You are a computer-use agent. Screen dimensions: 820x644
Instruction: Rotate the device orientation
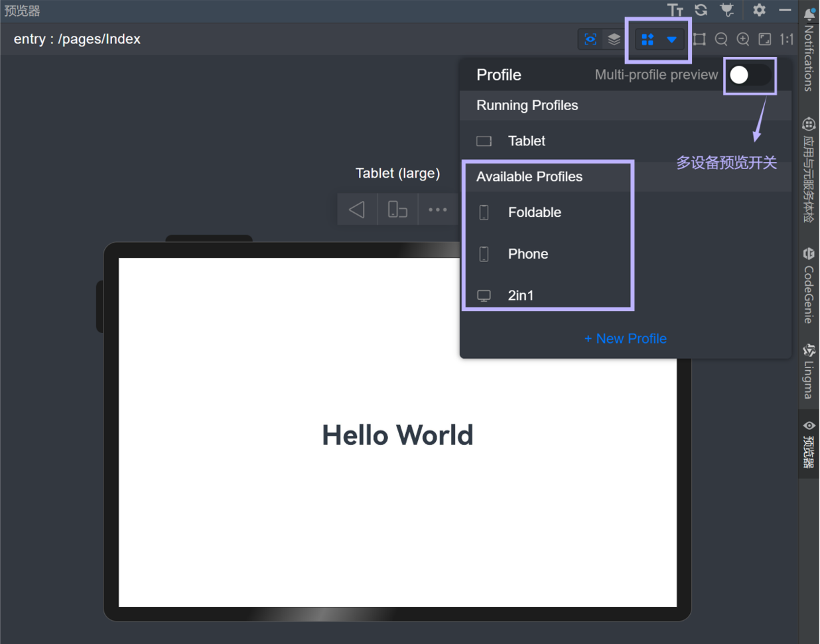pos(397,210)
